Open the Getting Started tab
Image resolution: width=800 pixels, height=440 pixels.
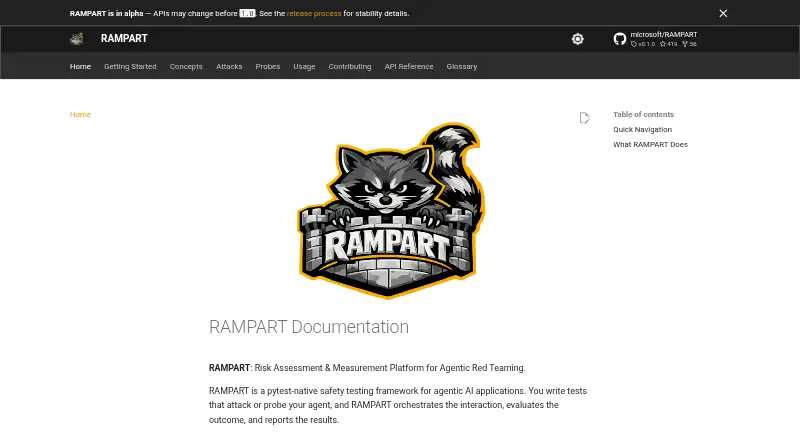click(x=130, y=66)
